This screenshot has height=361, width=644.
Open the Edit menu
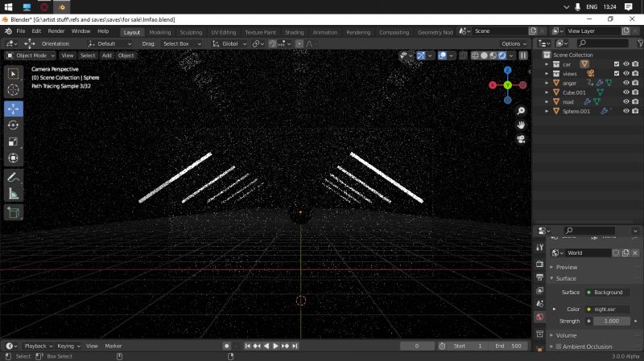click(x=36, y=31)
